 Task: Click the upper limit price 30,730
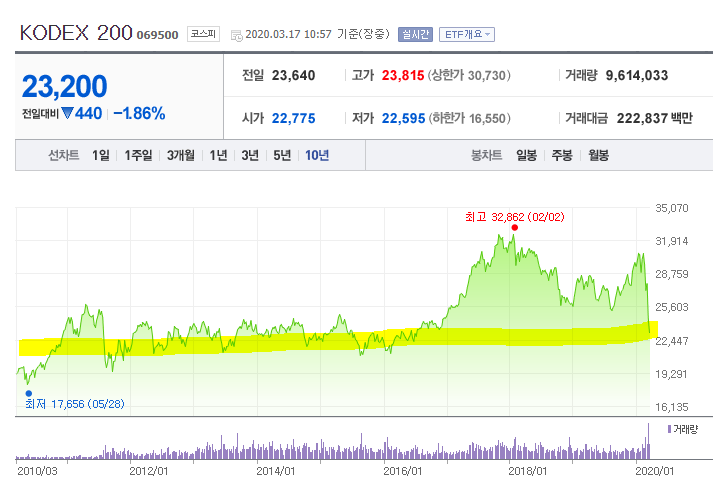(487, 75)
